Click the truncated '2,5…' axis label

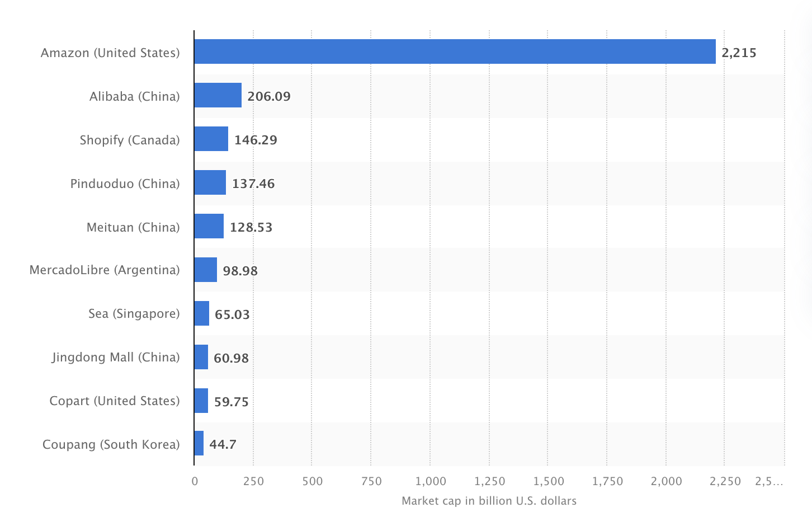click(769, 481)
